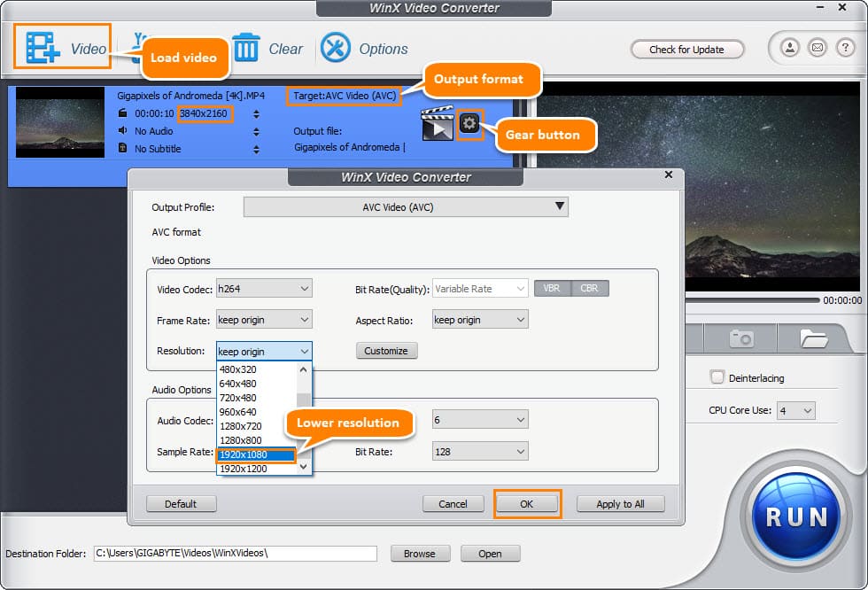This screenshot has height=590, width=868.
Task: Open the Variable Rate quality dropdown
Action: pyautogui.click(x=480, y=289)
